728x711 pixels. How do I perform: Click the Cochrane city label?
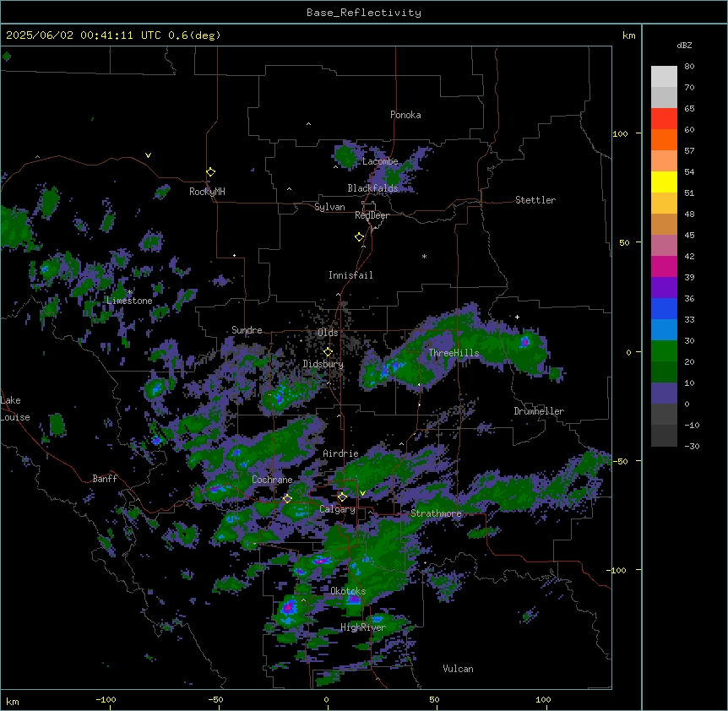(x=272, y=480)
